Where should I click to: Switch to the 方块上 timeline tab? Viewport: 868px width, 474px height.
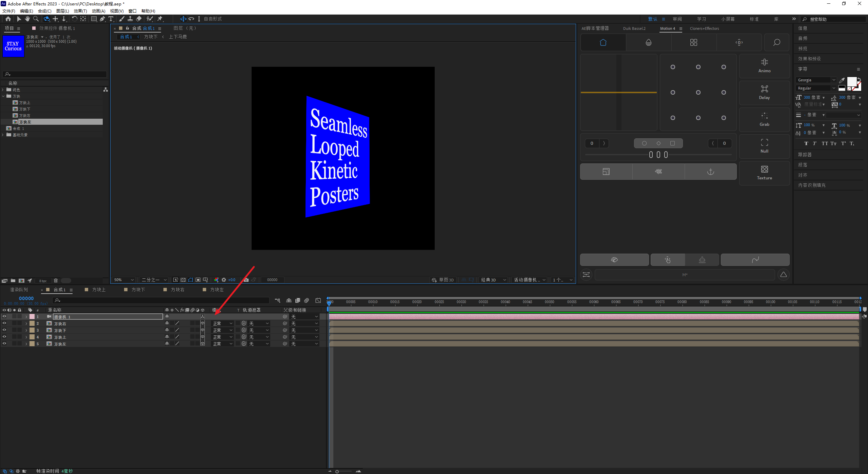point(98,290)
